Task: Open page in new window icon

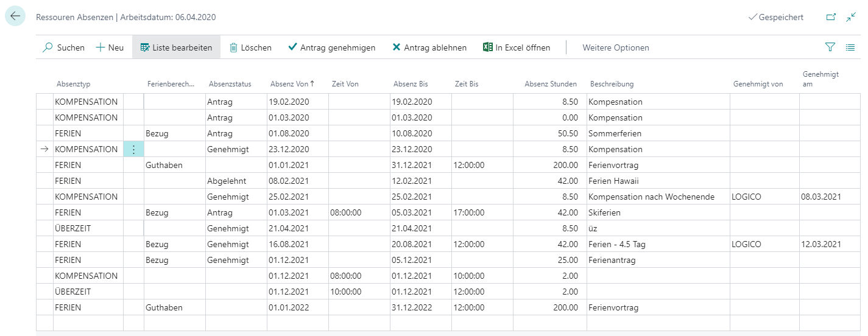Action: tap(831, 17)
